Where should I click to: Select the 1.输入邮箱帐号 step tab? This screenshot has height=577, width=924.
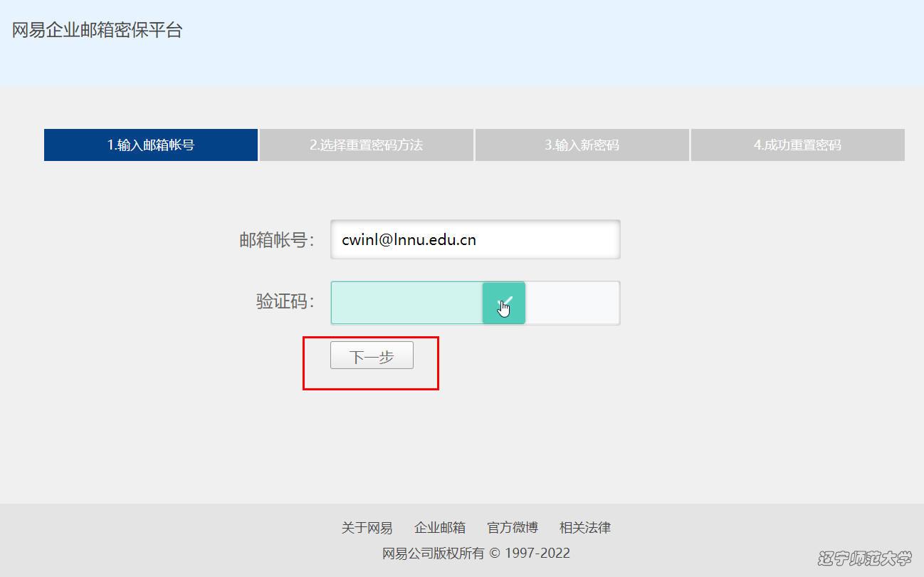pyautogui.click(x=151, y=145)
